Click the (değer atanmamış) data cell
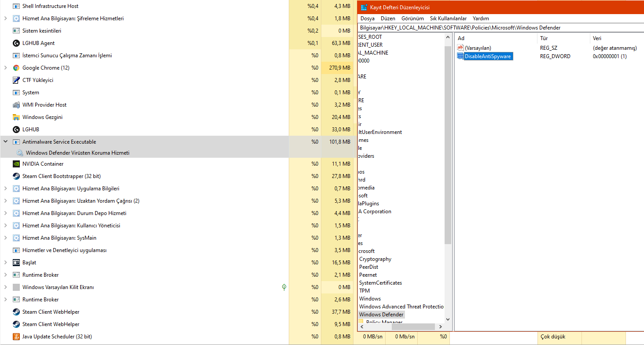644x345 pixels. click(614, 48)
